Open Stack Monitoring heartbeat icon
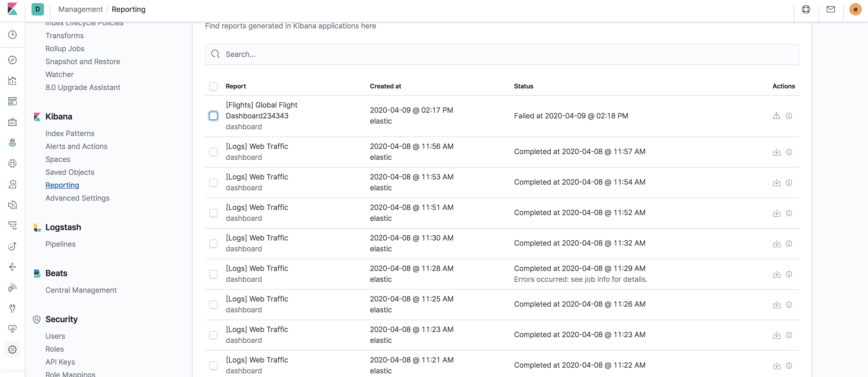868x377 pixels. pos(12,328)
